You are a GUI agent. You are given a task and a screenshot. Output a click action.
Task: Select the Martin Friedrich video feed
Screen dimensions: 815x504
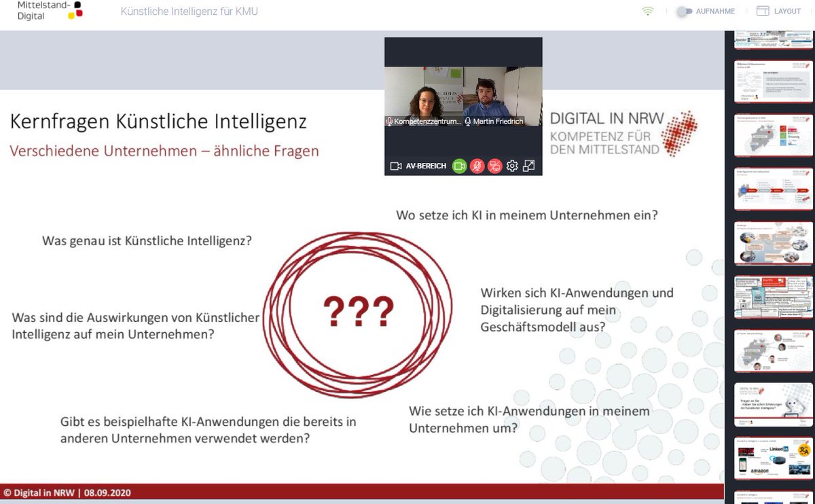(503, 96)
